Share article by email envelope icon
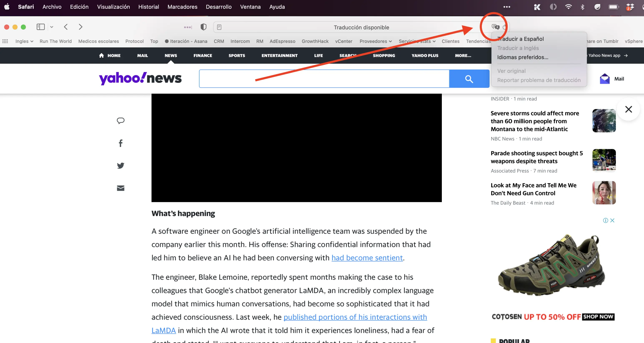Viewport: 644px width, 343px height. click(121, 188)
